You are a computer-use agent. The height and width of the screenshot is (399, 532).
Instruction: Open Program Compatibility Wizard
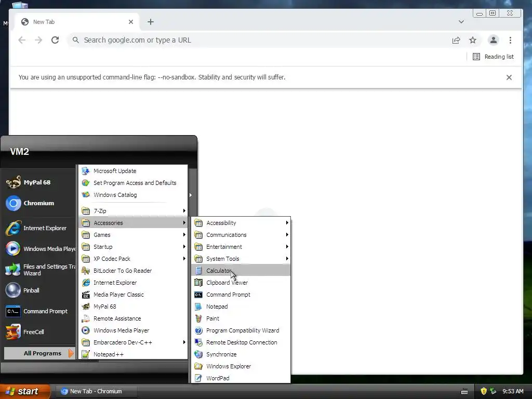coord(241,330)
